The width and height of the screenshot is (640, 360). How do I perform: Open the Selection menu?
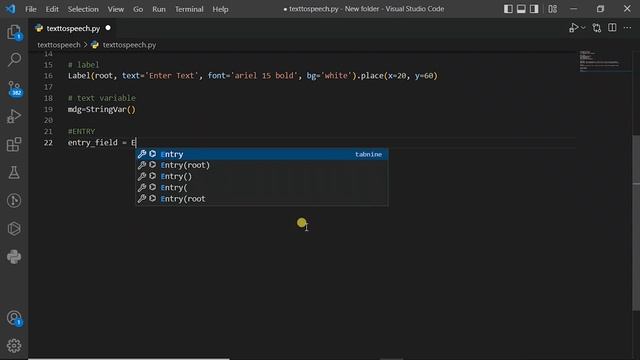pyautogui.click(x=83, y=9)
